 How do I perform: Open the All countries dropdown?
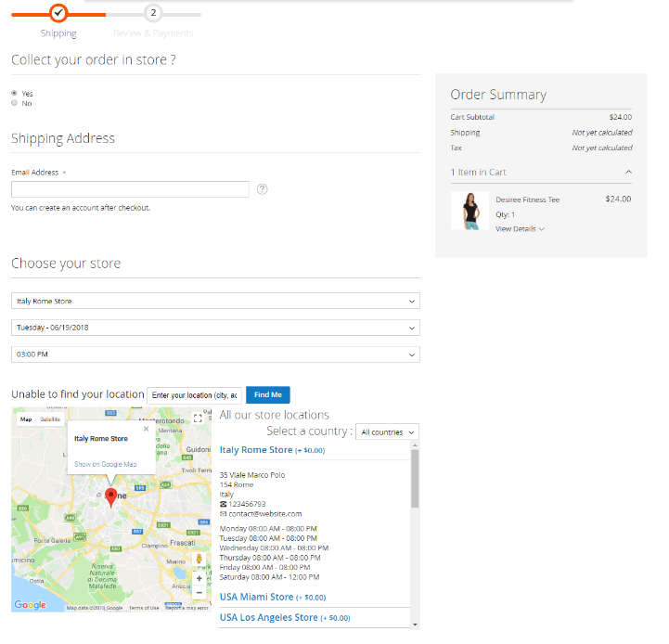coord(387,431)
